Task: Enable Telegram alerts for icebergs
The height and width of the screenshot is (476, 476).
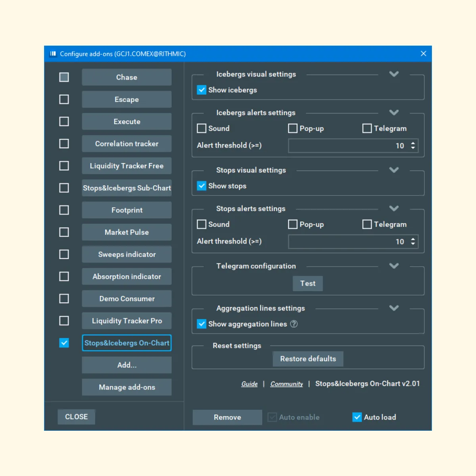Action: 367,129
